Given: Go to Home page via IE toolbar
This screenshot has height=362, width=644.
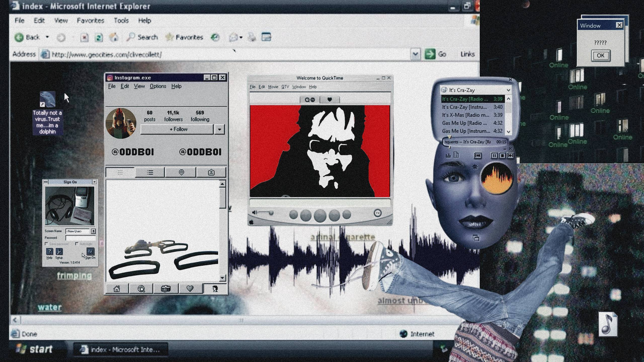Looking at the screenshot, I should pyautogui.click(x=114, y=37).
